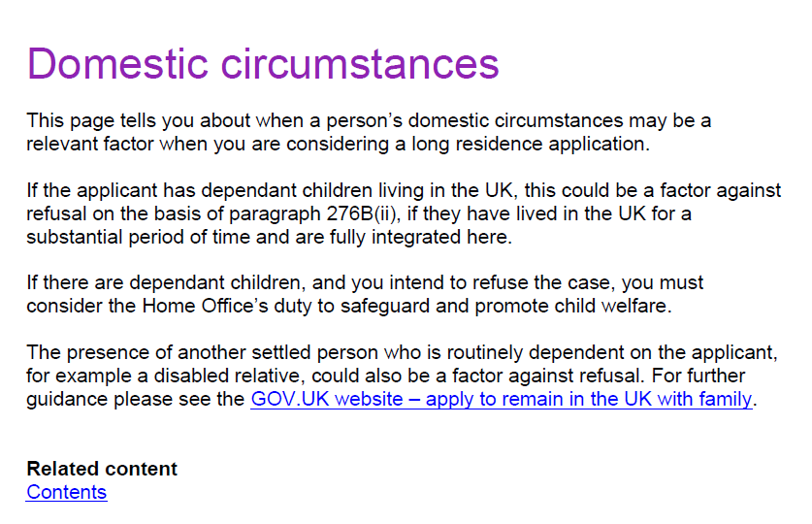Viewport: 812px width, 524px height.
Task: Click the word 'circumstances' in the purple title
Action: [x=360, y=64]
